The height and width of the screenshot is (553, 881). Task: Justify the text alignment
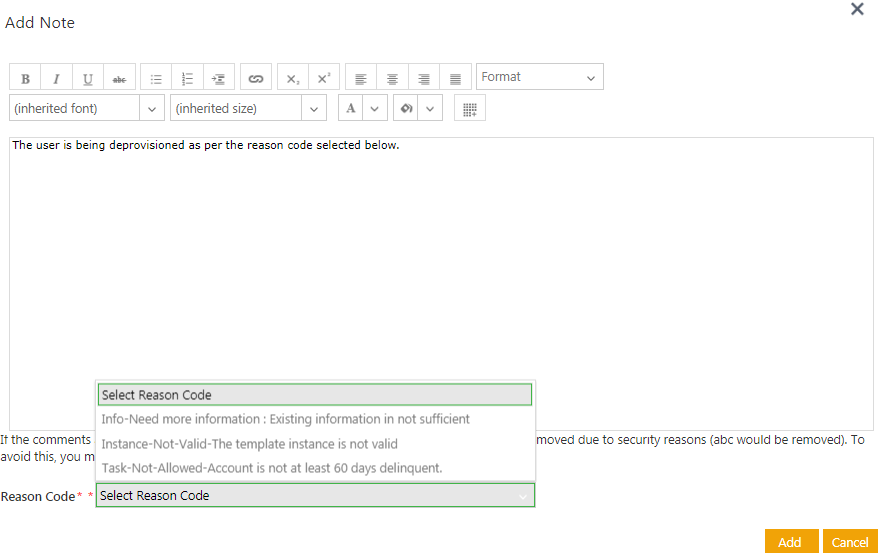[x=455, y=79]
